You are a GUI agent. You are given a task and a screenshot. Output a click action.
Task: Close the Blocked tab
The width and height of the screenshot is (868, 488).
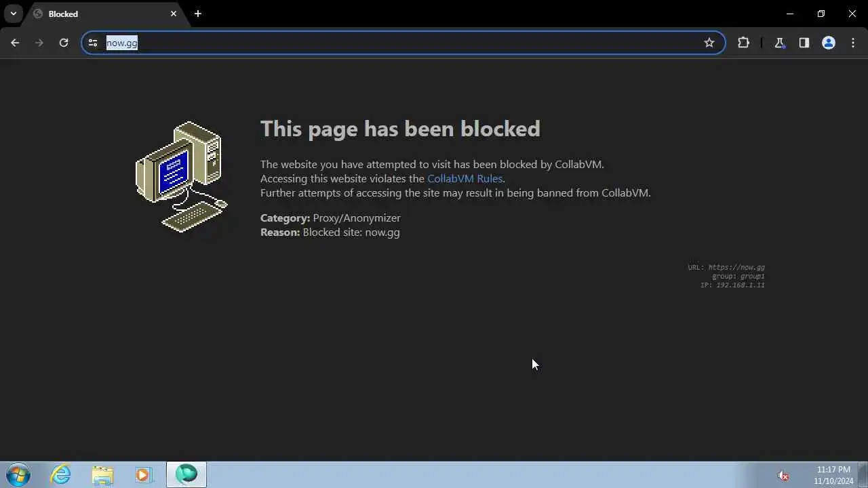174,14
